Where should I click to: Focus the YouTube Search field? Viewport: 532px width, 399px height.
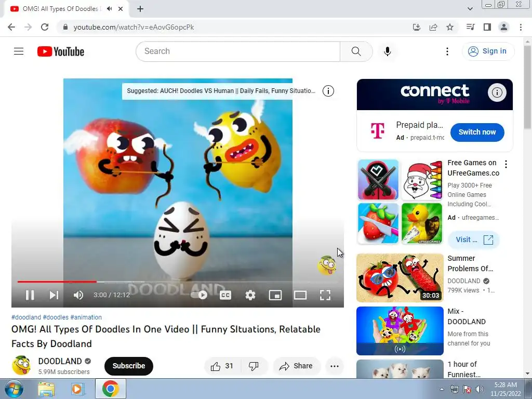coord(238,51)
